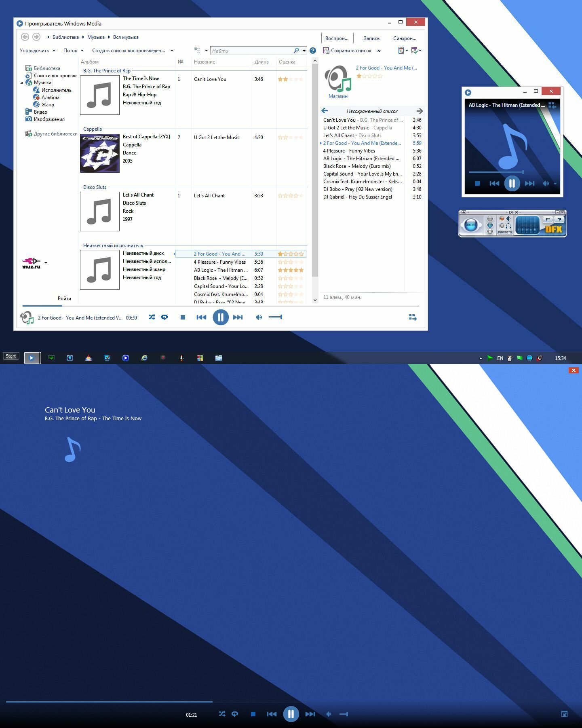Screen dimensions: 582x728
Task: Click the Войти sign-in link
Action: (x=64, y=298)
